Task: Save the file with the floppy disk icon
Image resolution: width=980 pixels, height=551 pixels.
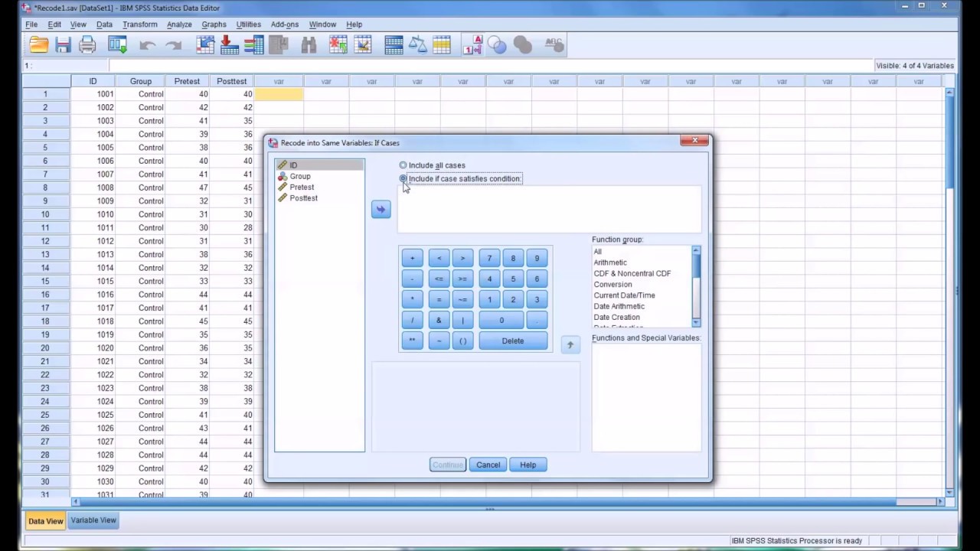Action: click(x=63, y=46)
